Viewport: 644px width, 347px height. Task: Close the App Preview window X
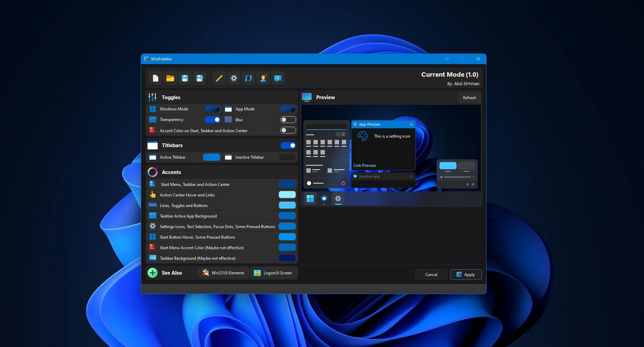pos(411,124)
